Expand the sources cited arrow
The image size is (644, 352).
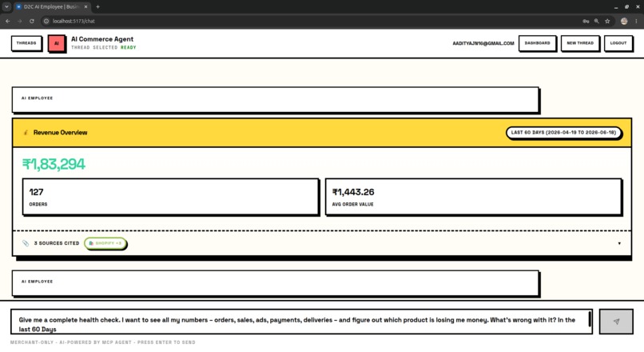click(619, 243)
